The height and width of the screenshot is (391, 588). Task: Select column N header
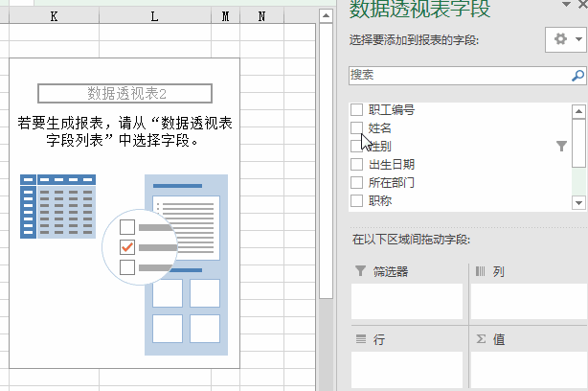[x=261, y=16]
